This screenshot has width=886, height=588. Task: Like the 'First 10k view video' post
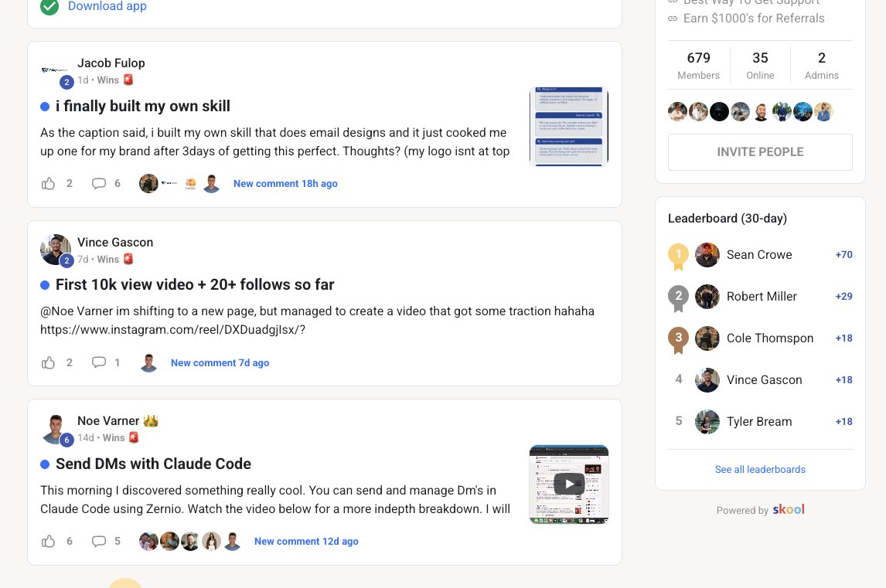click(x=49, y=362)
